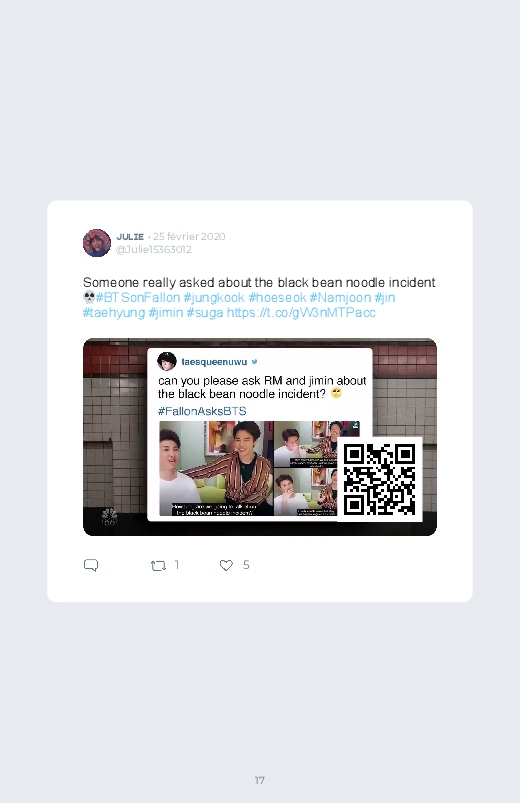
Task: Click taesqueenuwu's small profile picture
Action: (167, 361)
